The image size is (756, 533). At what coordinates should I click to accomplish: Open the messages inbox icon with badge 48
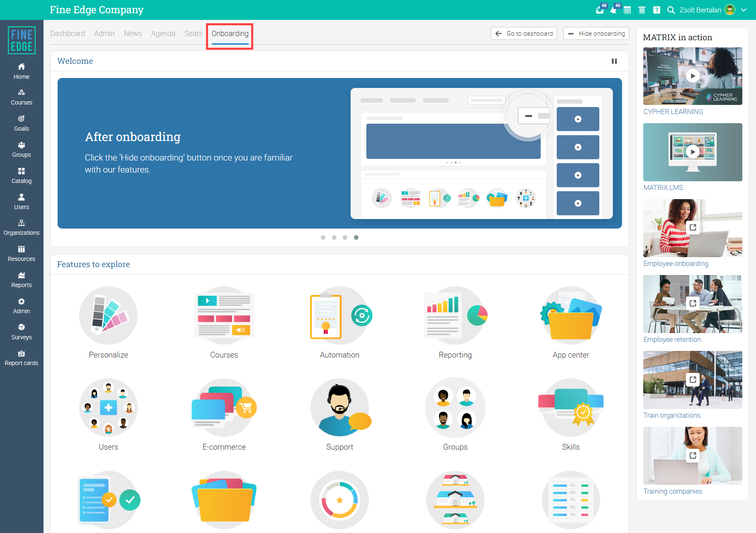click(x=600, y=10)
